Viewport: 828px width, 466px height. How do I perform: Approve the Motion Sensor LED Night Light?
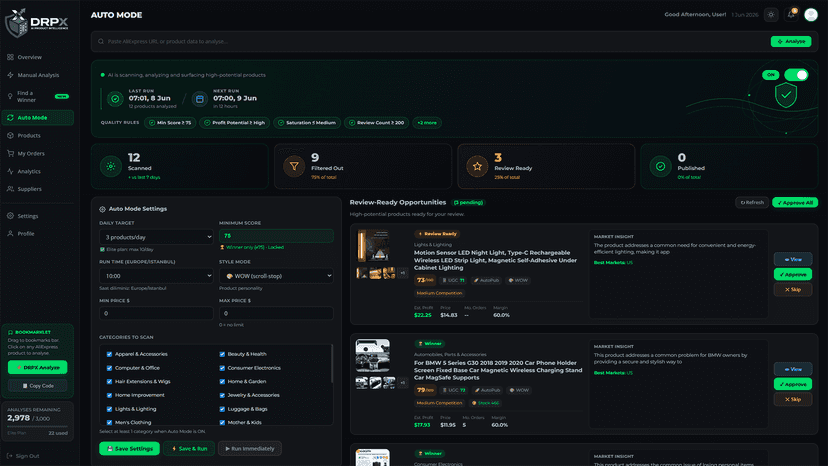pos(793,274)
